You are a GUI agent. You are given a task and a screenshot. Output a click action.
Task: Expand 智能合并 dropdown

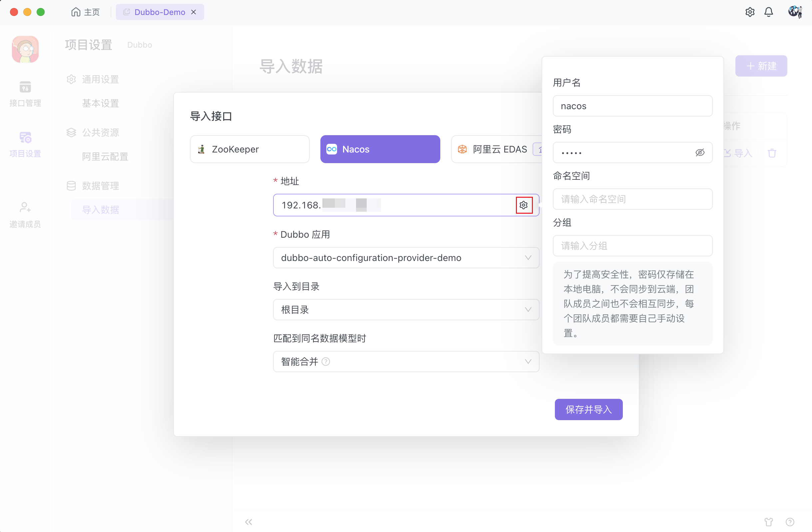[406, 362]
